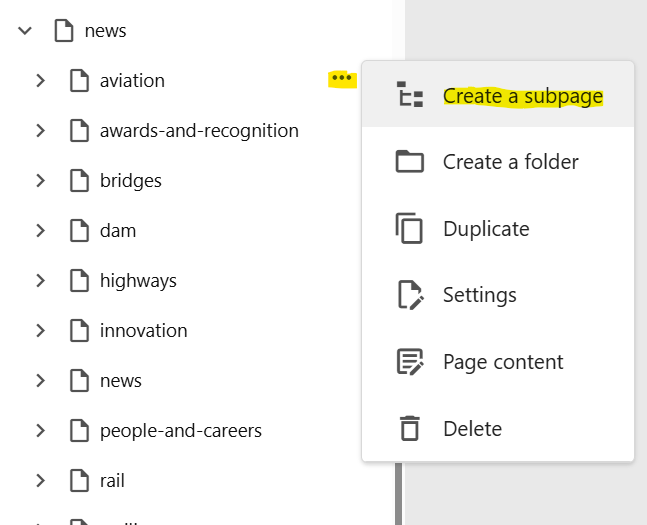Expand the awards-and-recognition node
The height and width of the screenshot is (525, 647).
40,131
